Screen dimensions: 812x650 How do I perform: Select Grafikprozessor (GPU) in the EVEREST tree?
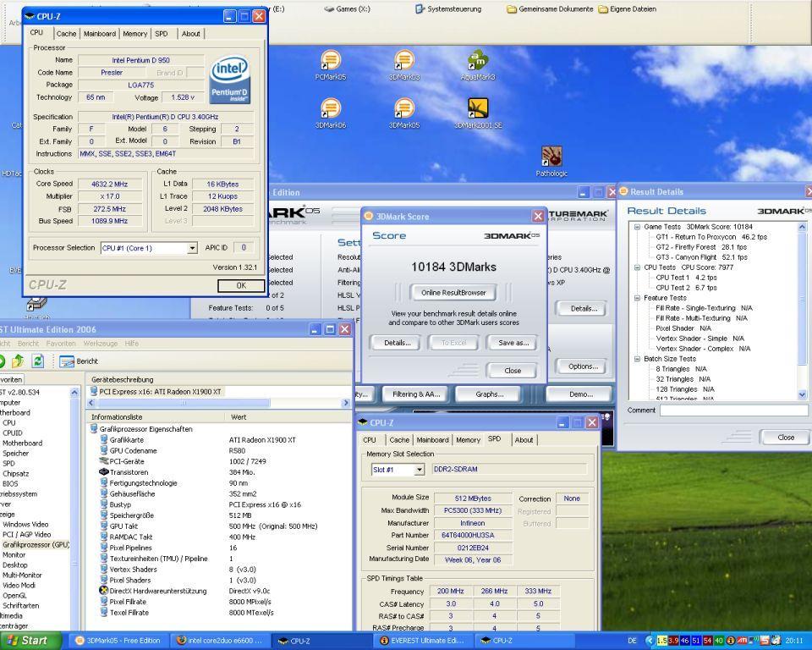tap(36, 545)
